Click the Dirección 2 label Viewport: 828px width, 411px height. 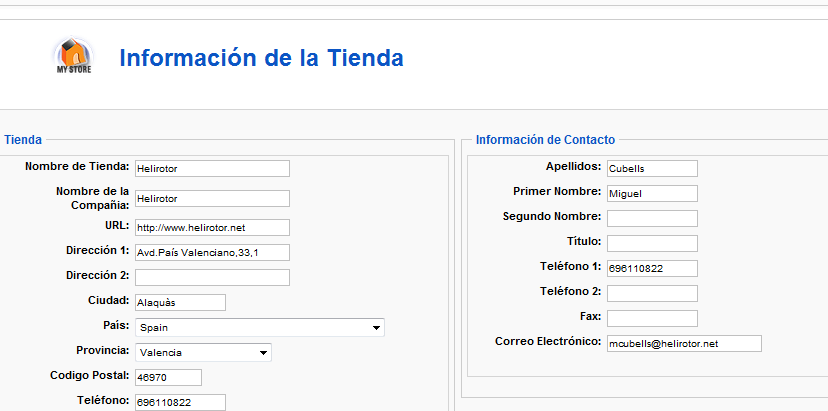98,275
